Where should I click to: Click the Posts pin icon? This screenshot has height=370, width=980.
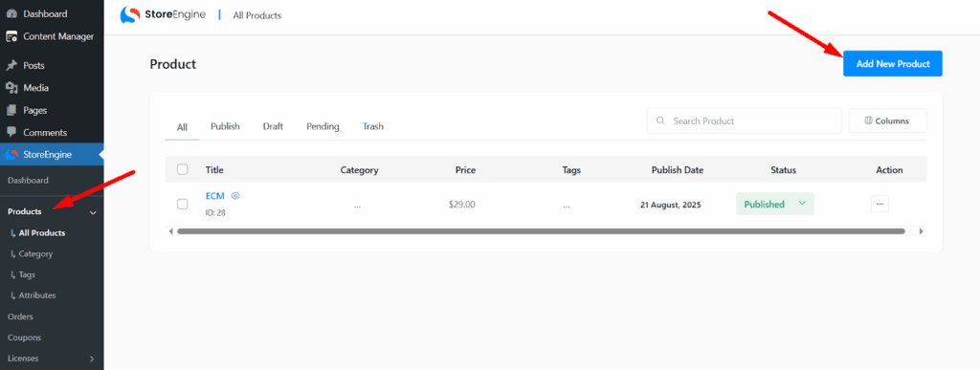click(11, 66)
